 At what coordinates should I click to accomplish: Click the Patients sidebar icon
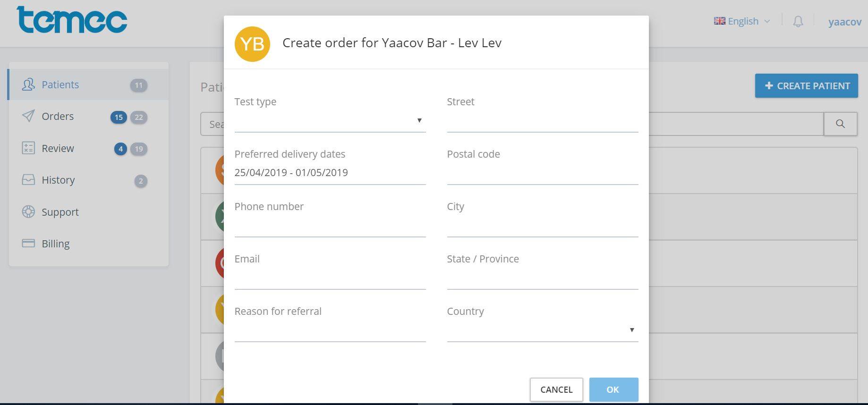[x=28, y=85]
